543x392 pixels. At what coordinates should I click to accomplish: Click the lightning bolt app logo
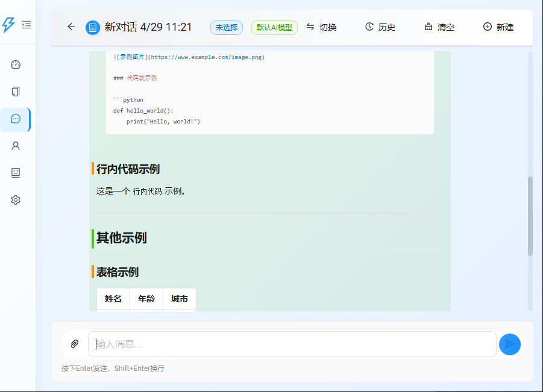8,25
